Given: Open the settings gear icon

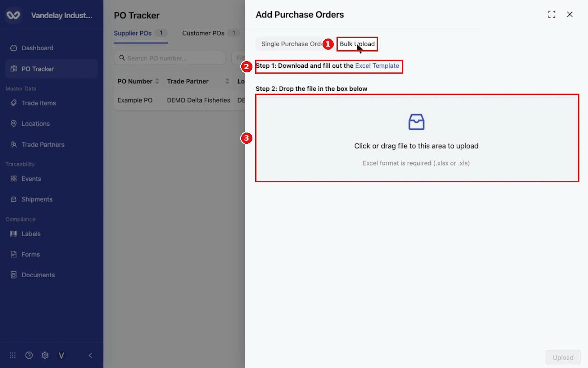Looking at the screenshot, I should pos(45,355).
